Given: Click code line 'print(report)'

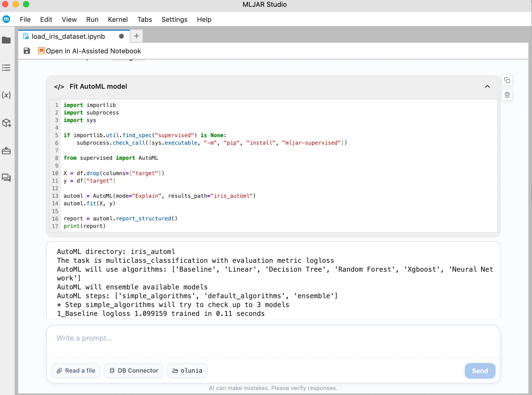Looking at the screenshot, I should [84, 226].
